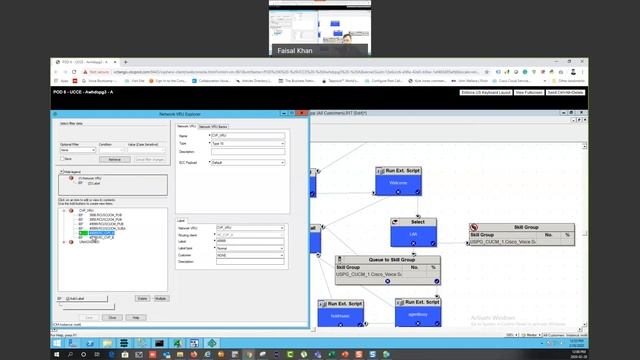Viewport: 640px width, 360px height.
Task: Click the View Fullscreen button
Action: tap(529, 93)
